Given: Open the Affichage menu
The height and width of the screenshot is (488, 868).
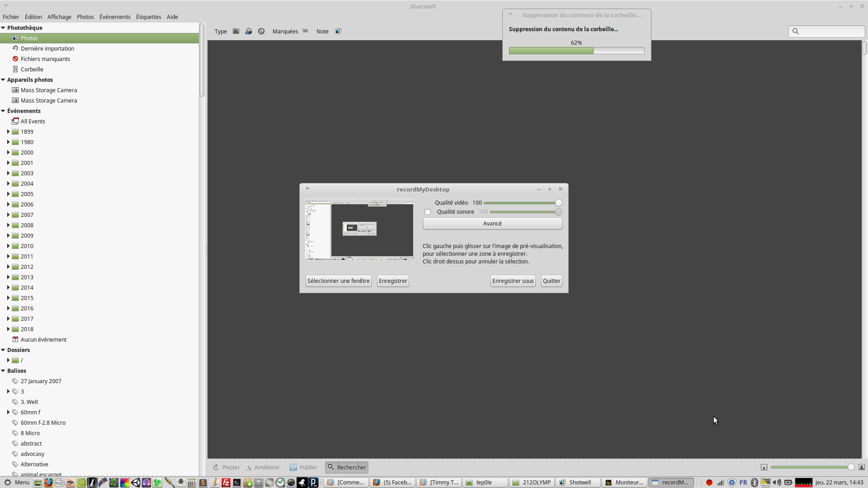Looking at the screenshot, I should click(59, 17).
